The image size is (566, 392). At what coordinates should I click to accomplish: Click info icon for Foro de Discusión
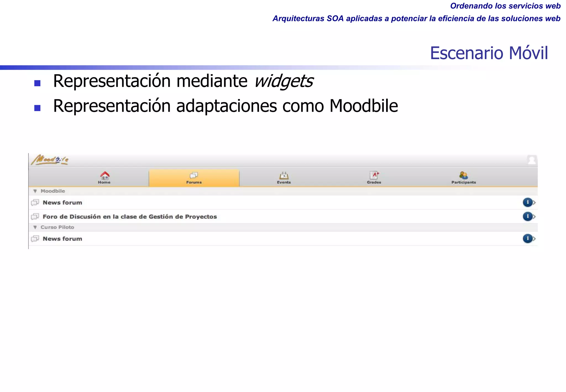click(528, 216)
